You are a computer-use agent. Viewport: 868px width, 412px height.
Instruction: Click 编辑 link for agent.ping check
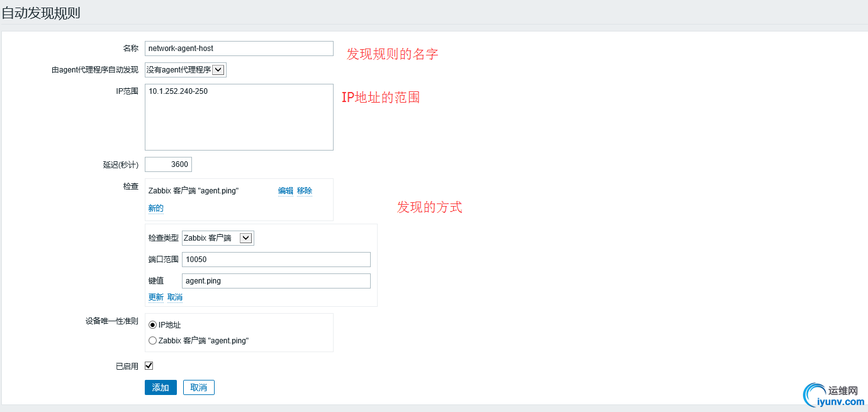[286, 191]
